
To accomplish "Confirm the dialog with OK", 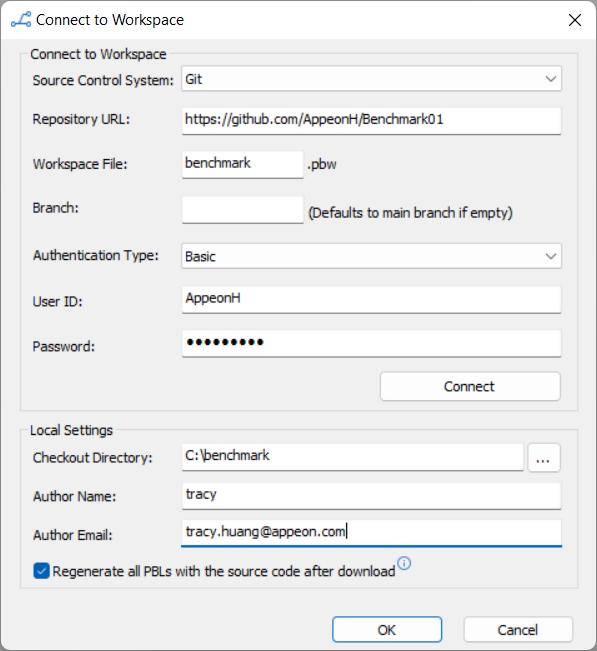I will click(x=387, y=629).
